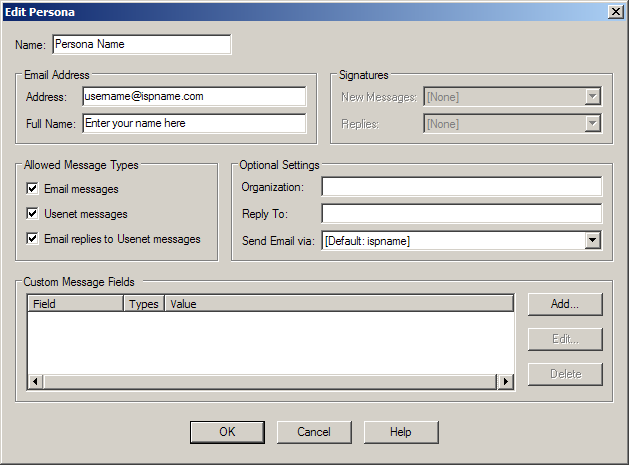Click the Organization input field
629x465 pixels.
[x=461, y=187]
